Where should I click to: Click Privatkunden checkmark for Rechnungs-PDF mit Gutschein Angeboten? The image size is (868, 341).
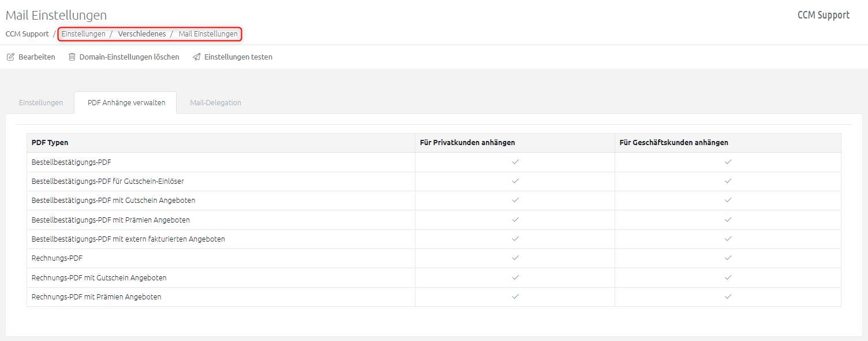[x=515, y=277]
